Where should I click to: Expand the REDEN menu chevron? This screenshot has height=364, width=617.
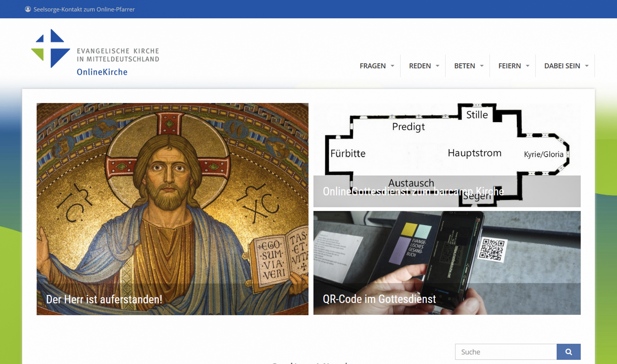pyautogui.click(x=437, y=66)
